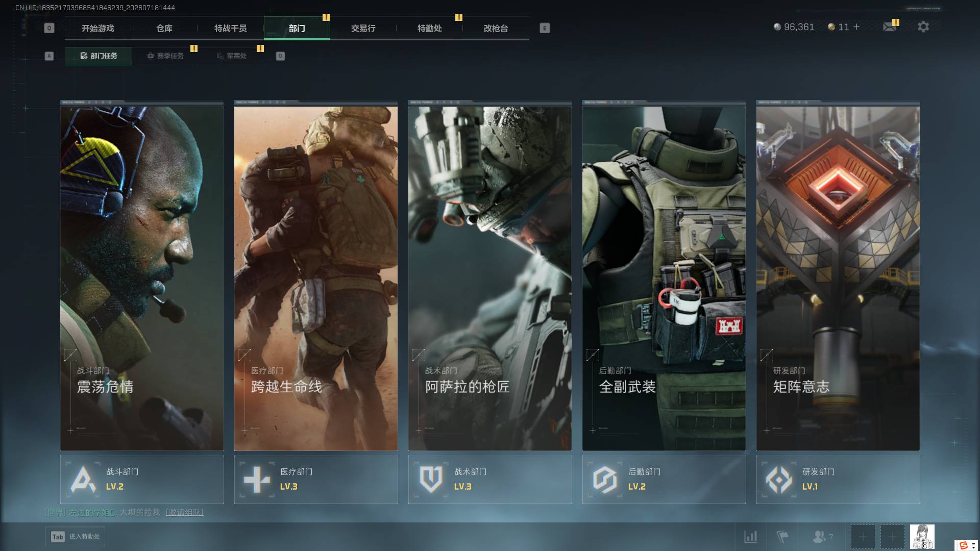This screenshot has width=980, height=551.
Task: Click the 战术部门 shield emblem
Action: [x=431, y=480]
